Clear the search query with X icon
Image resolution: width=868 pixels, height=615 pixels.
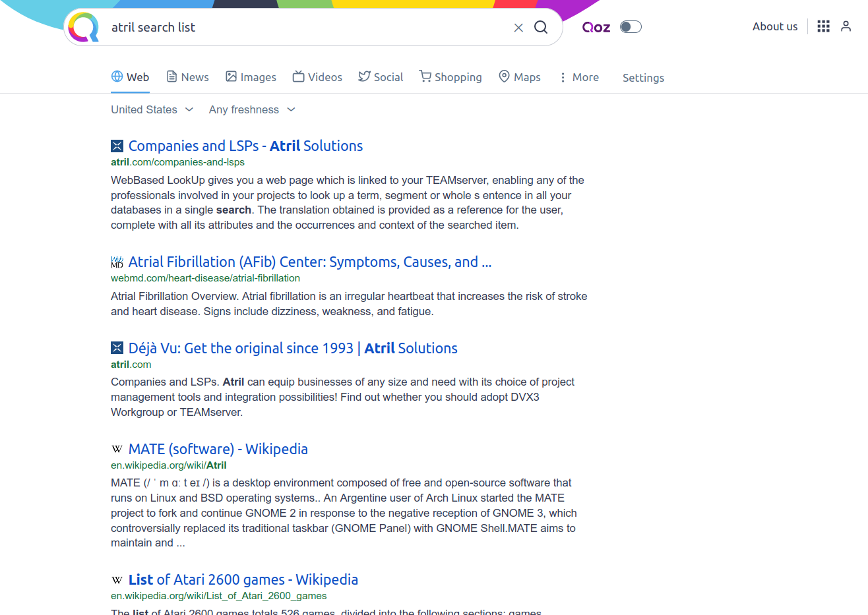coord(518,27)
